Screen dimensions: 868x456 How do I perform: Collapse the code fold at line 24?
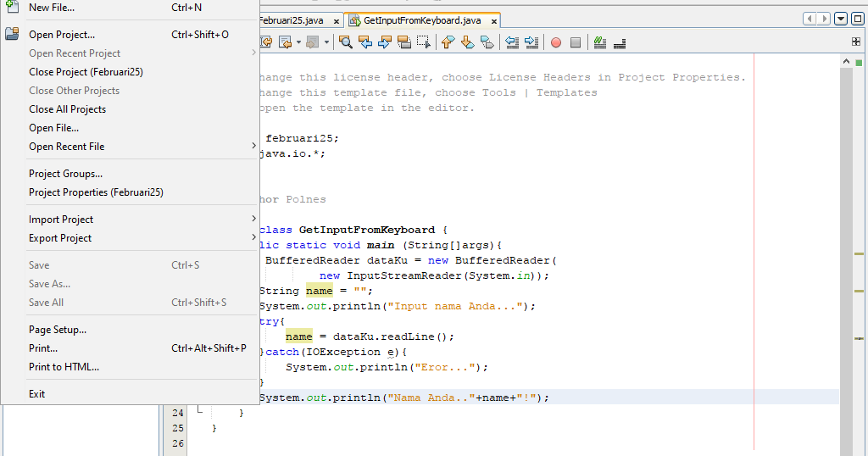point(200,410)
